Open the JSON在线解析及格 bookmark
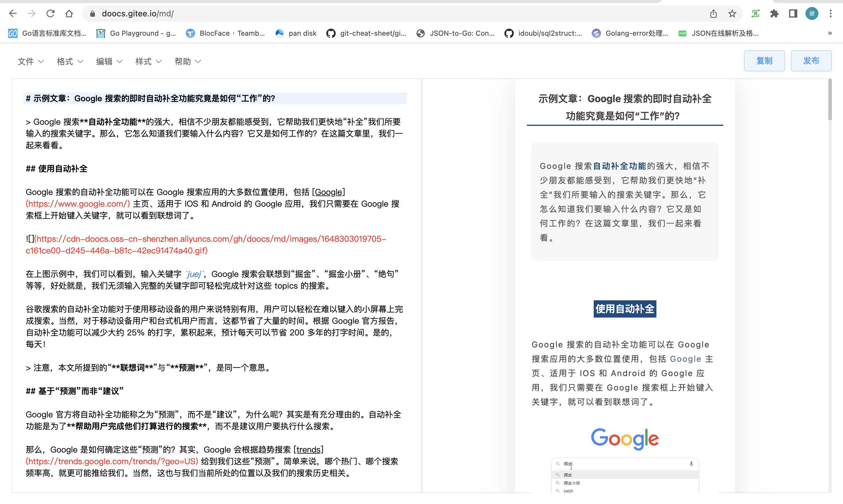 pos(718,33)
